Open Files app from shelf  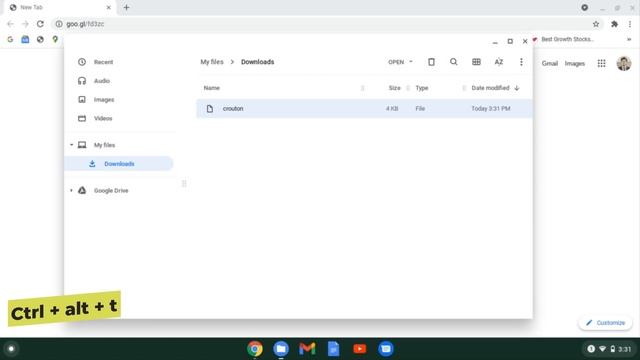click(281, 349)
